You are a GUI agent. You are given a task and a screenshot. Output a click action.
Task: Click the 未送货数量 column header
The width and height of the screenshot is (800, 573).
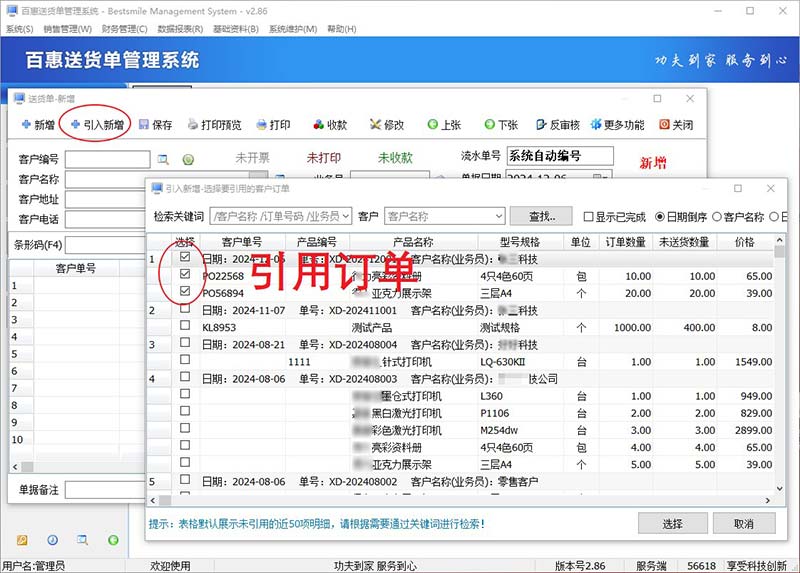pyautogui.click(x=684, y=242)
